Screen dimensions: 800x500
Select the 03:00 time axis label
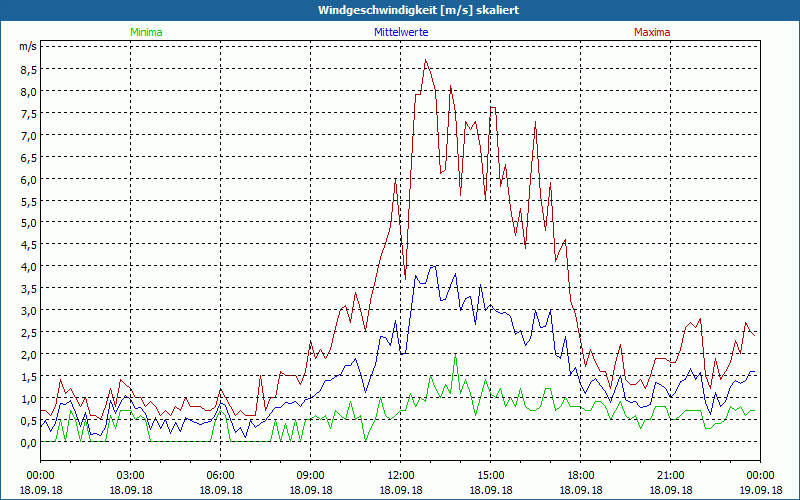131,475
